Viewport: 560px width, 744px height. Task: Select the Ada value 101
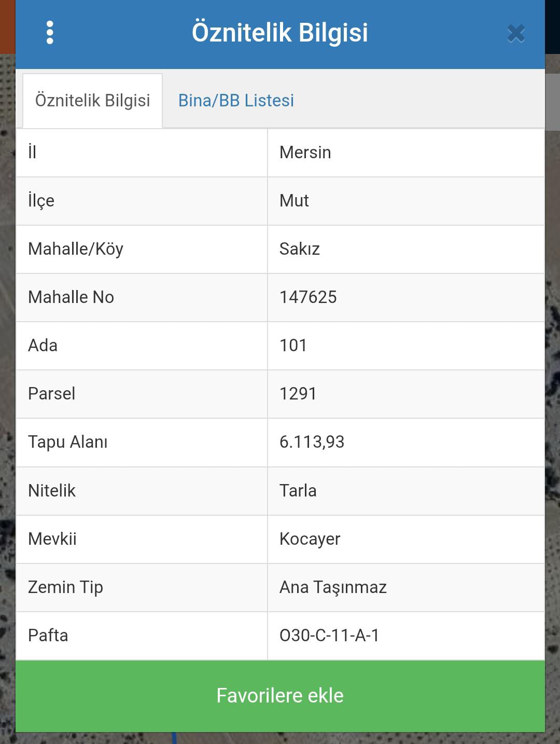tap(293, 346)
